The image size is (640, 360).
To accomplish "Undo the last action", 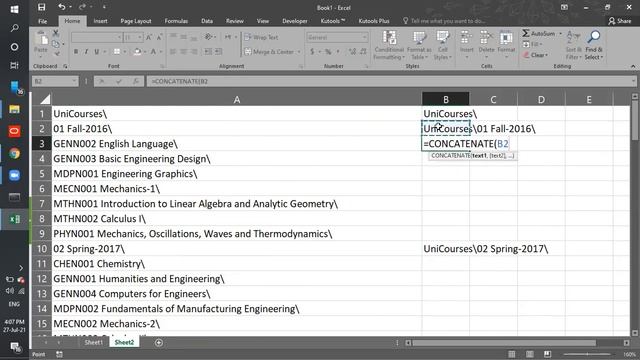I will point(62,7).
